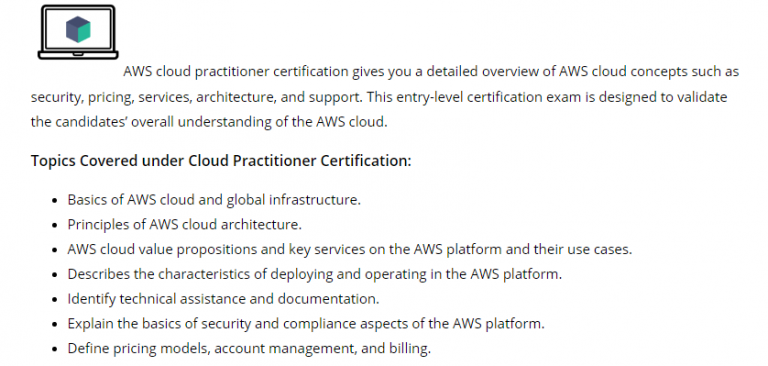Screen dimensions: 768x366
Task: Click the bullet dot before 'Basics of AWS'
Action: 55,200
